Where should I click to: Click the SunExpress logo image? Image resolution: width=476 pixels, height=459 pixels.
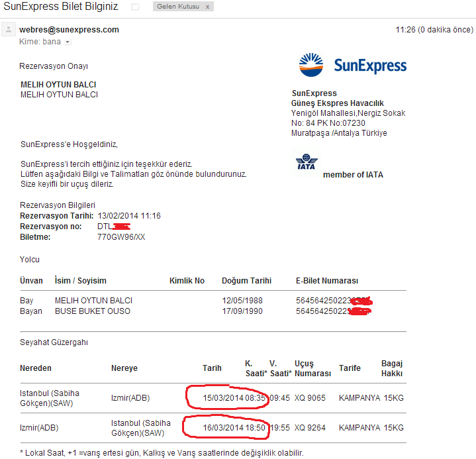coord(352,65)
